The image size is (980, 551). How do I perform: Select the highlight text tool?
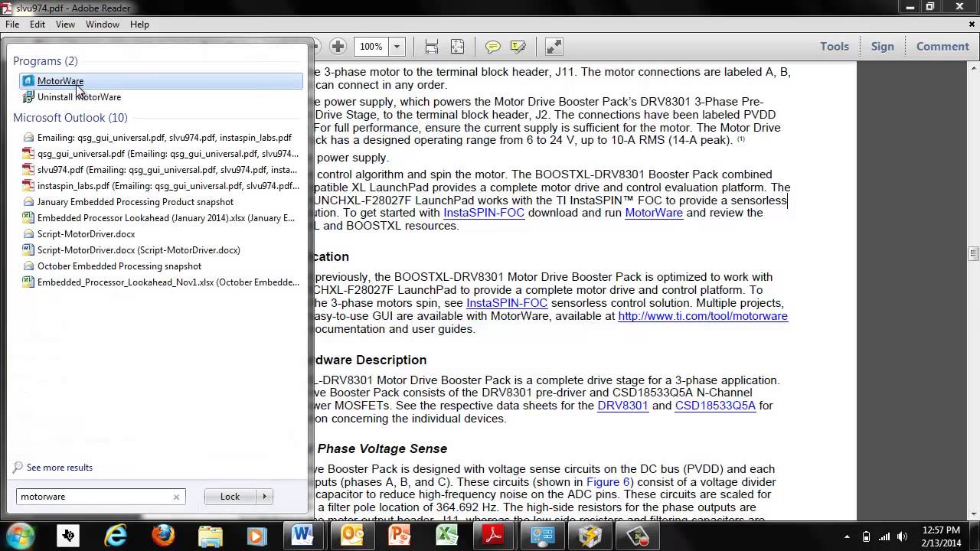pos(518,47)
